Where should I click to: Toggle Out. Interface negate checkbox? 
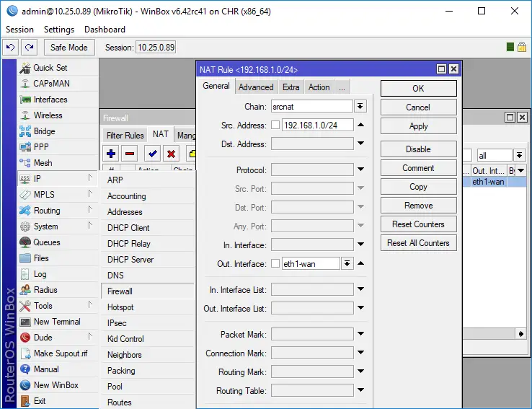tap(275, 264)
